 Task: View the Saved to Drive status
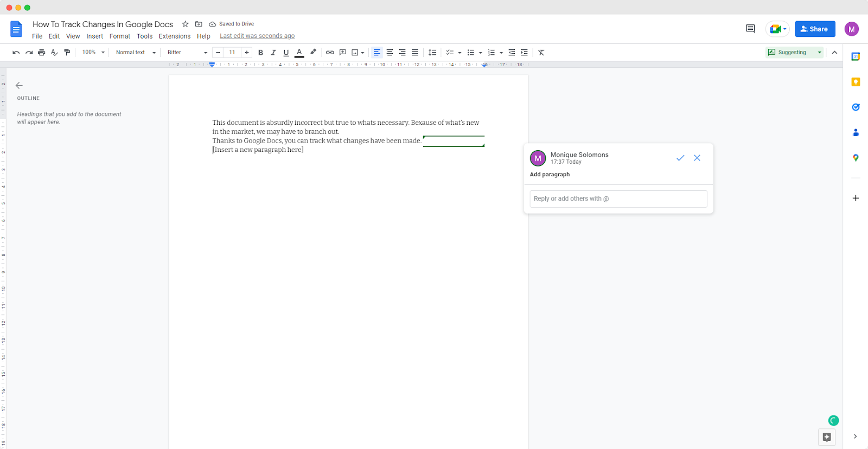232,24
